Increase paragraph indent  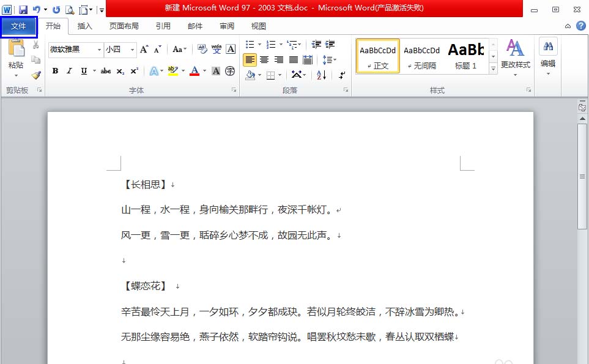pyautogui.click(x=330, y=45)
